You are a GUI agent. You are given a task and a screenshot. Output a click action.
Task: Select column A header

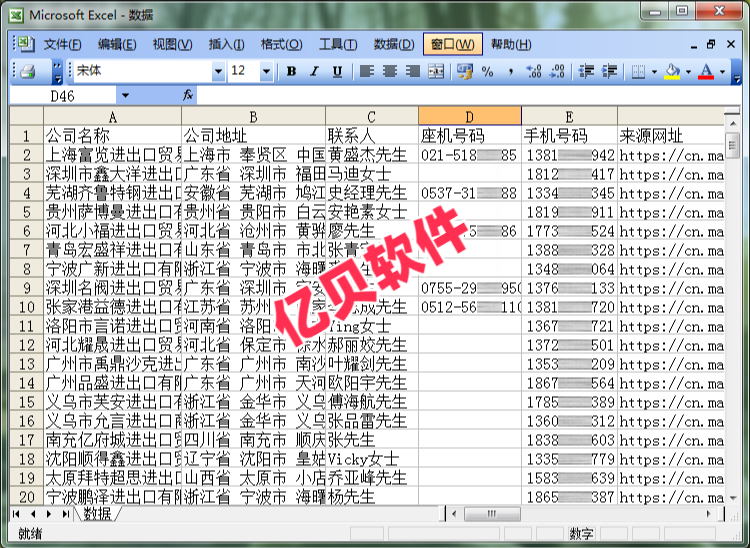(112, 116)
